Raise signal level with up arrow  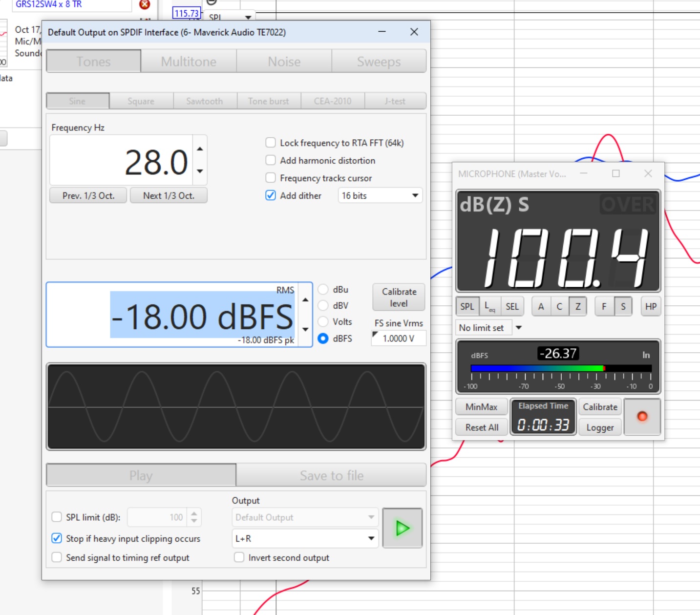click(305, 299)
